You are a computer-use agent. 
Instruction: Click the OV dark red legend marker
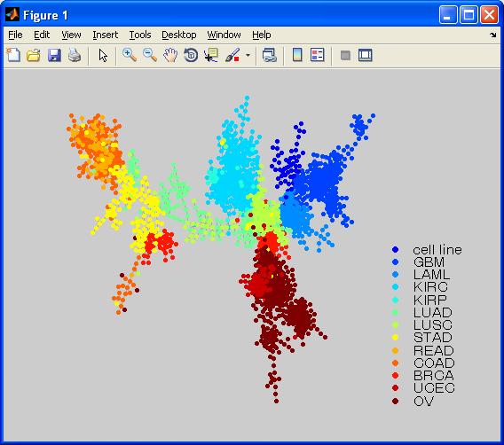tap(396, 401)
